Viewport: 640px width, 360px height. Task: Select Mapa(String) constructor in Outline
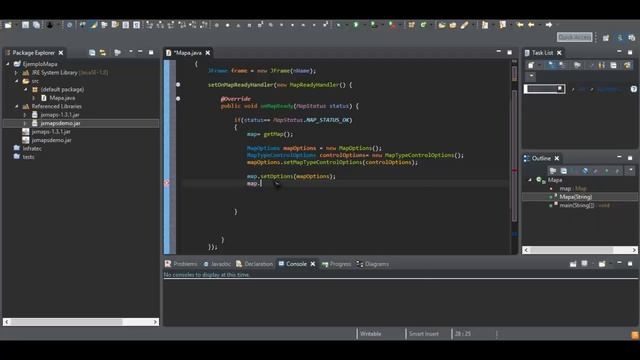tap(576, 197)
